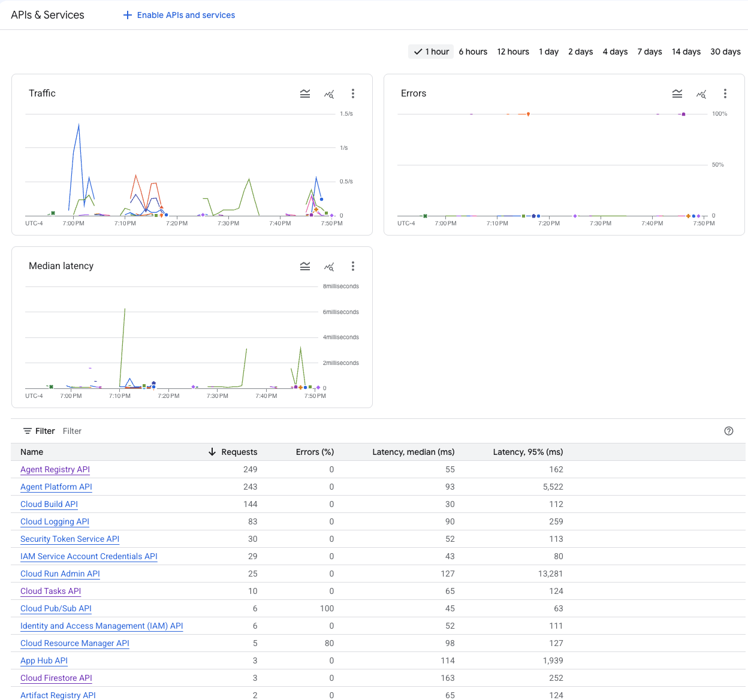Open more options menu on Median latency chart

point(353,266)
